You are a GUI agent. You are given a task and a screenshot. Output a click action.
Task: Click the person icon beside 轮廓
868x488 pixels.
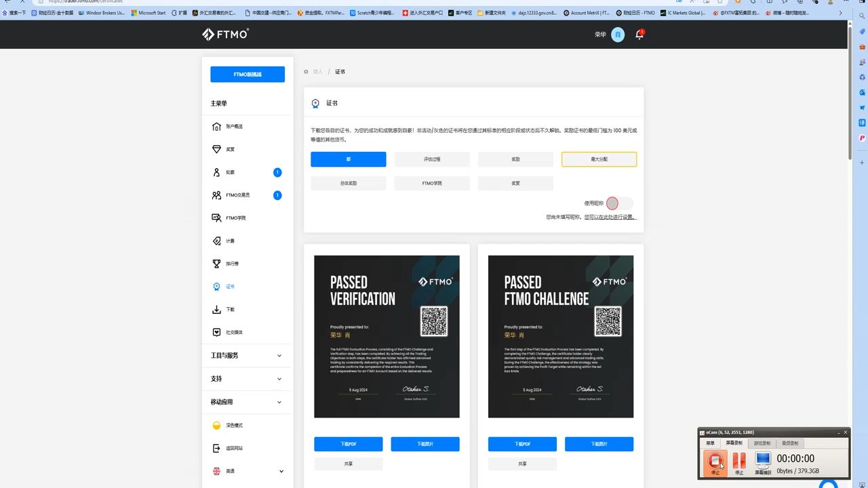pos(216,172)
